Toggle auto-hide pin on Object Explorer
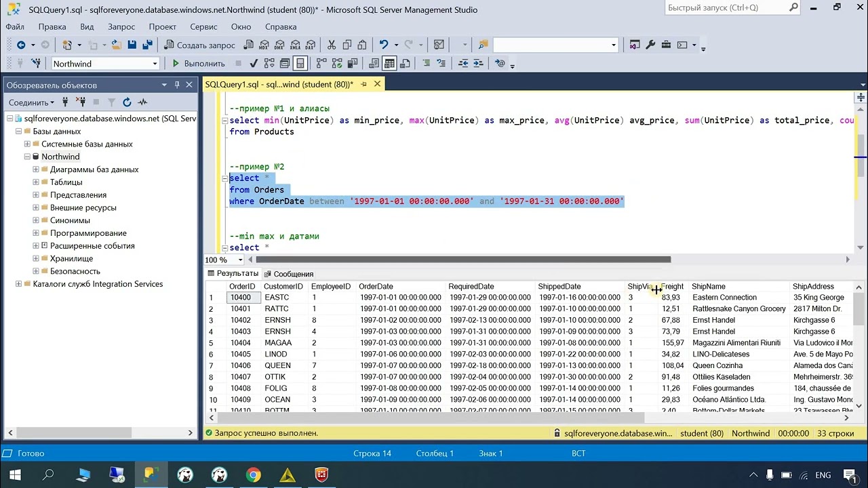This screenshot has height=488, width=868. click(x=177, y=85)
